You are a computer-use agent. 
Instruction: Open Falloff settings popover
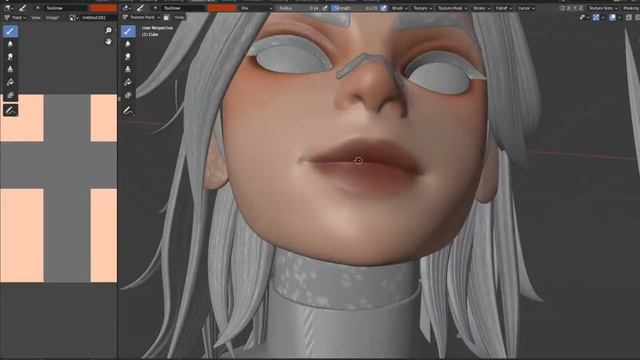pos(503,8)
